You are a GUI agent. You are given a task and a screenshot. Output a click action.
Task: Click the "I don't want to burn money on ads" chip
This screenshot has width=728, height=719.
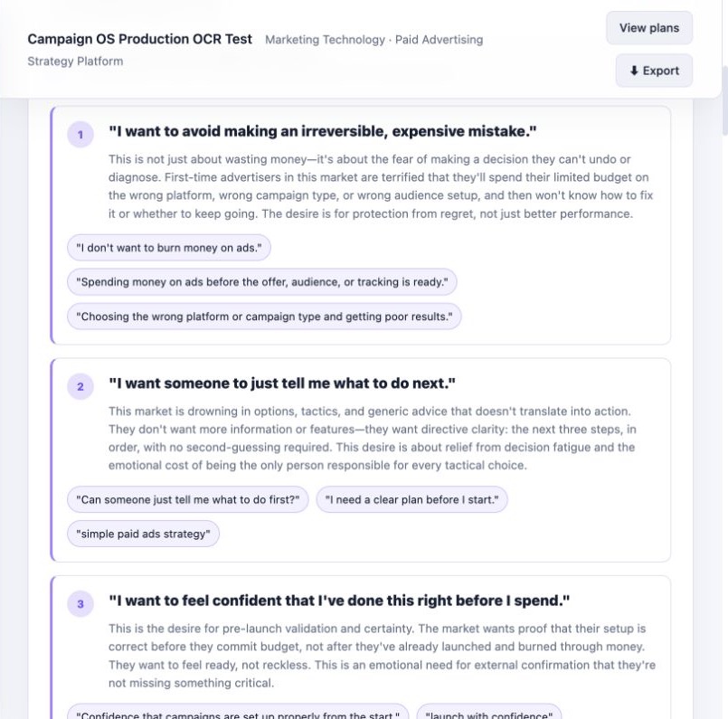(x=169, y=248)
